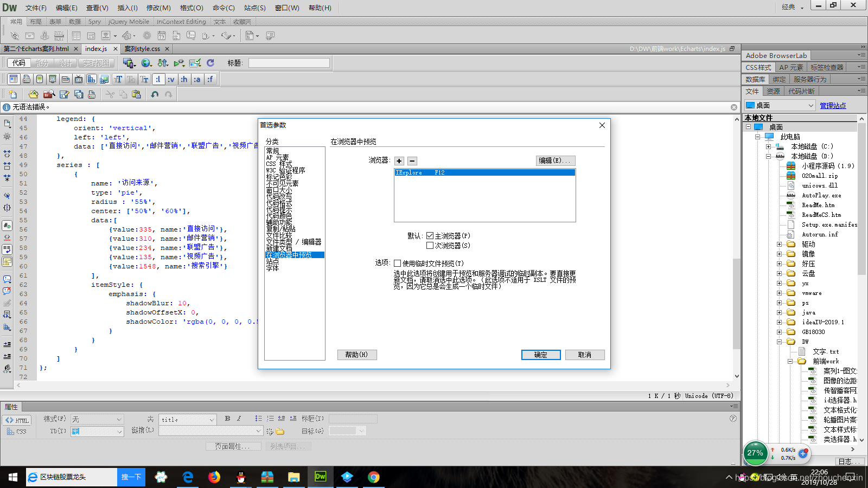Click the increase text size icon
868x488 pixels.
tap(118, 79)
